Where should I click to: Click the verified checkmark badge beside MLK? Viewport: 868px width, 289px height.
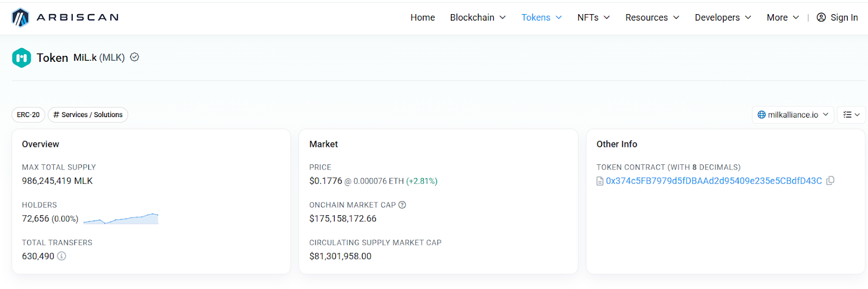pos(135,57)
